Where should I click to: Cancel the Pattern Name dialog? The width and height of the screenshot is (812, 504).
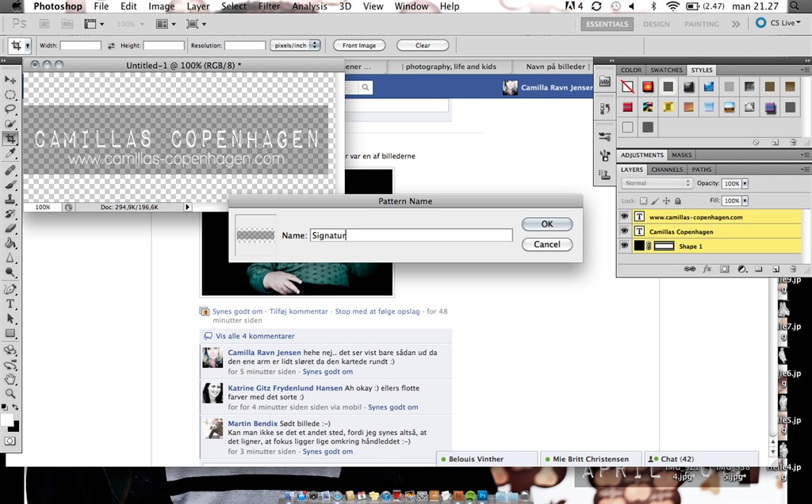(547, 244)
